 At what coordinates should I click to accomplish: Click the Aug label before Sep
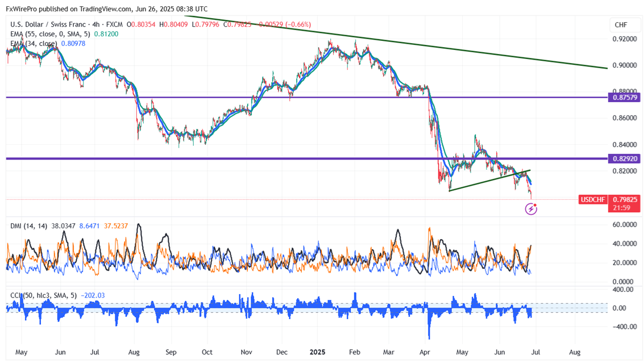134,352
